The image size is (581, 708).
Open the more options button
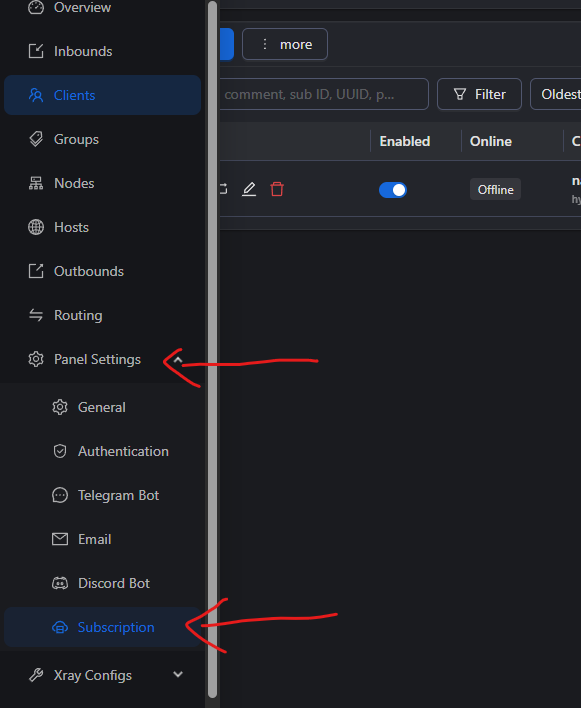coord(285,44)
